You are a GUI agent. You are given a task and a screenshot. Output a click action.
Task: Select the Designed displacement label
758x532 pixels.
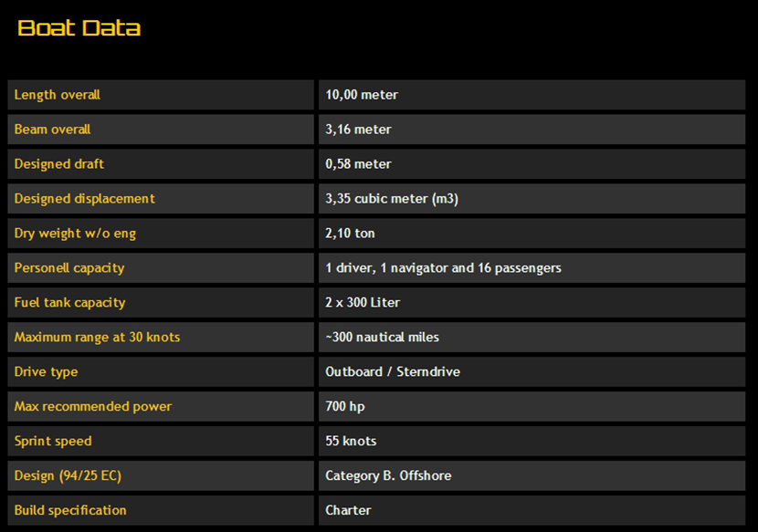85,199
